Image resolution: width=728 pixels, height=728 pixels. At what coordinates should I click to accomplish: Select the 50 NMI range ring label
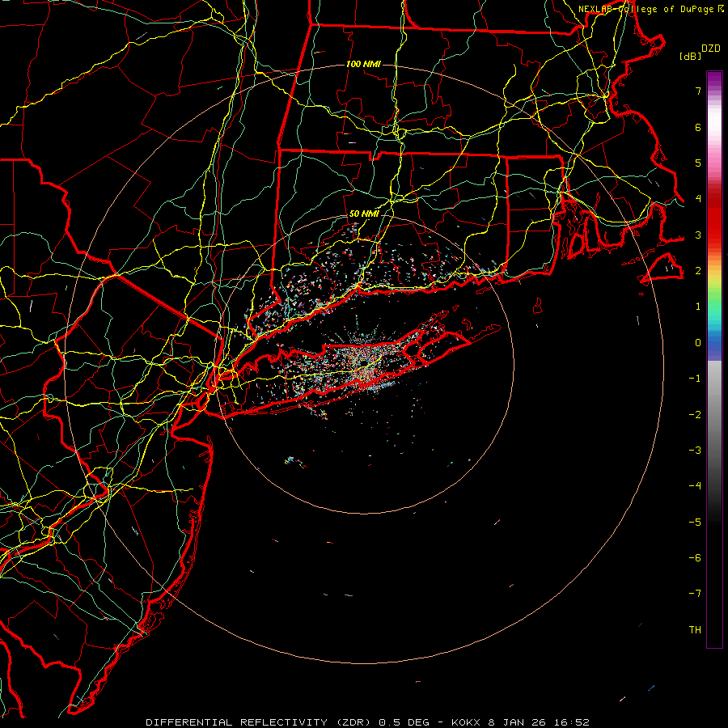pos(364,214)
